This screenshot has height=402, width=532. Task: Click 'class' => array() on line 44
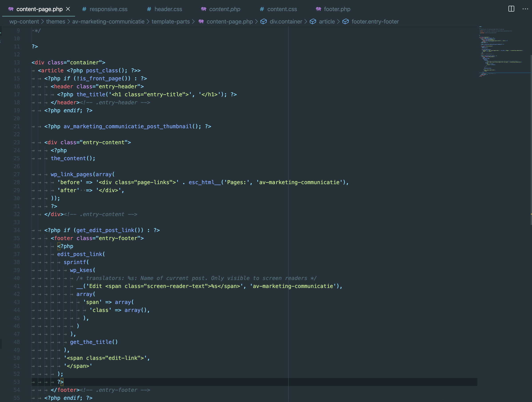(118, 310)
